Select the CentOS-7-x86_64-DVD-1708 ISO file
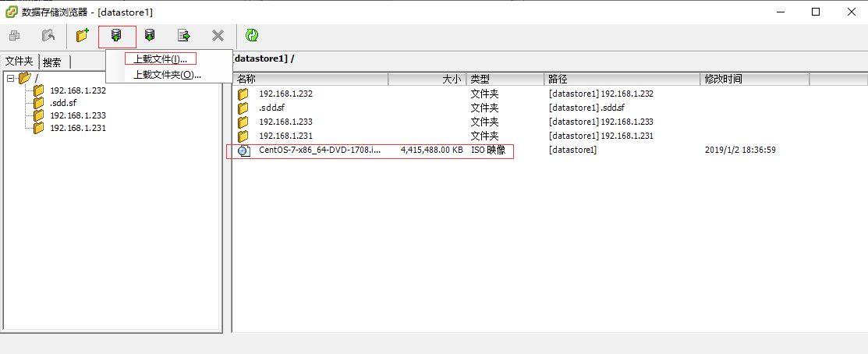Viewport: 868px width, 354px height. [320, 150]
